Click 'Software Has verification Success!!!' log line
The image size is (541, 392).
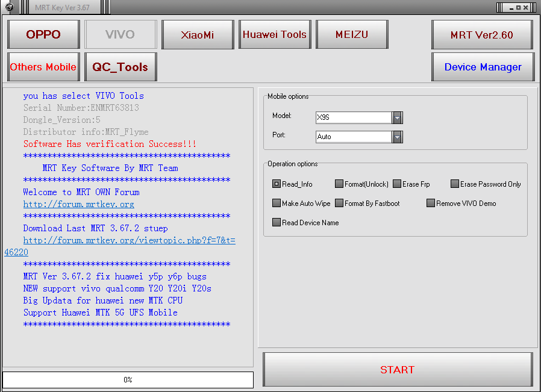(110, 144)
